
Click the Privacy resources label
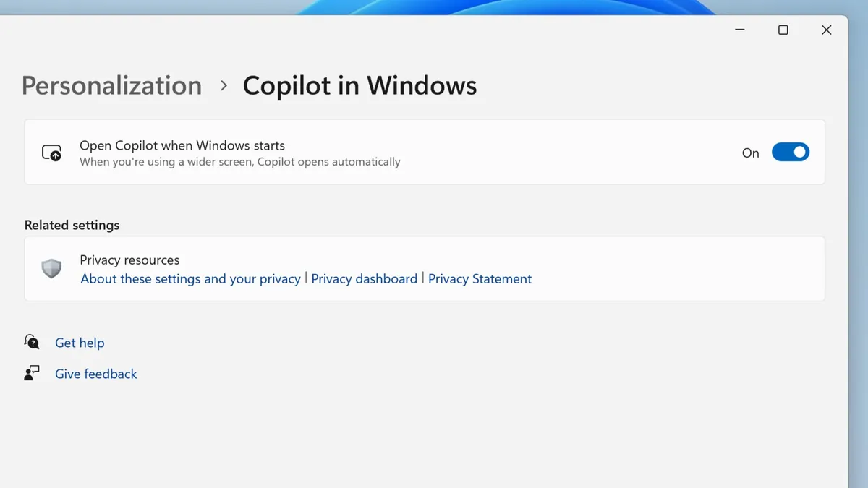tap(129, 260)
